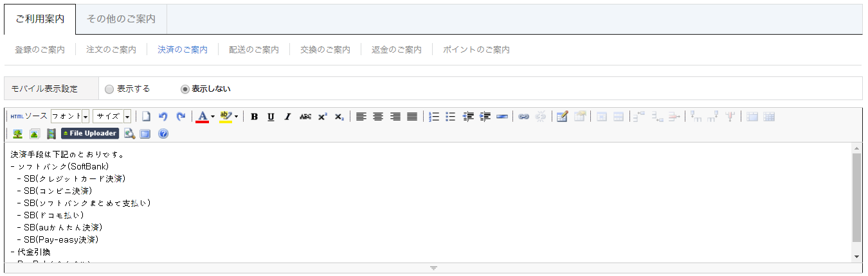This screenshot has width=868, height=276.
Task: Apply strikethrough with the ABC icon
Action: tap(305, 117)
